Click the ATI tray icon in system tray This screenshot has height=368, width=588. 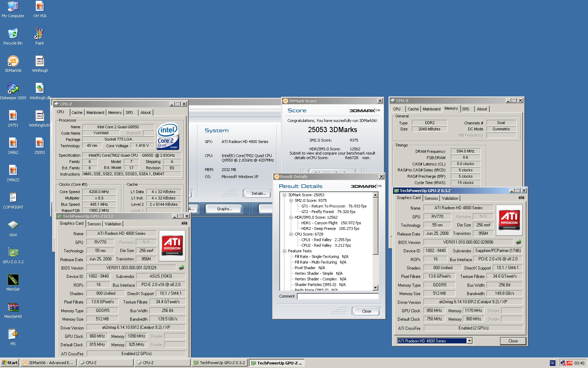[569, 363]
